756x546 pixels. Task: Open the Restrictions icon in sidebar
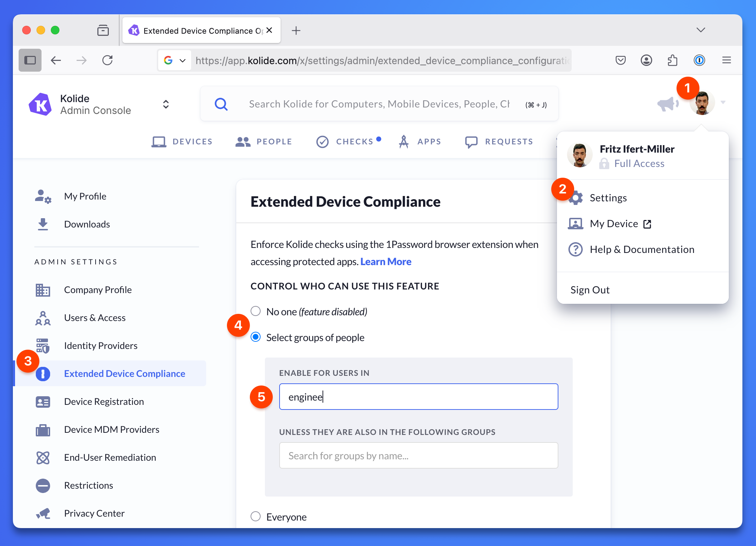point(43,486)
